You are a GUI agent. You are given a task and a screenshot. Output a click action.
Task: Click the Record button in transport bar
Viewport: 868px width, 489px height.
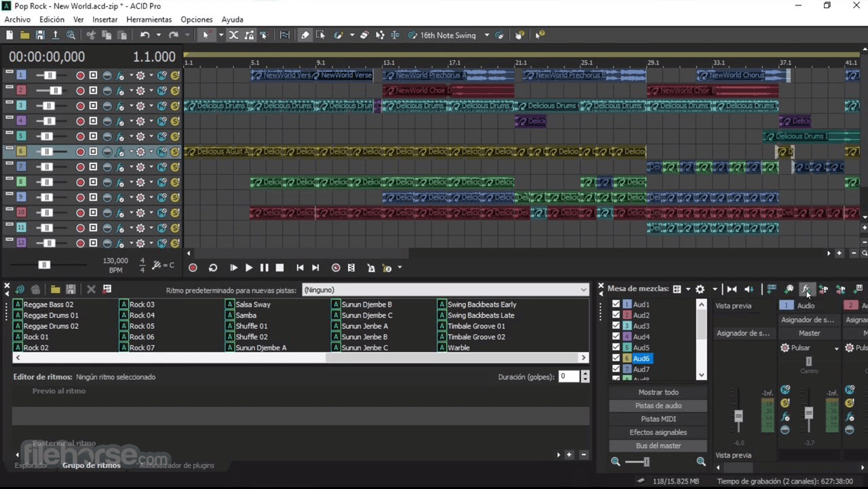pos(193,268)
